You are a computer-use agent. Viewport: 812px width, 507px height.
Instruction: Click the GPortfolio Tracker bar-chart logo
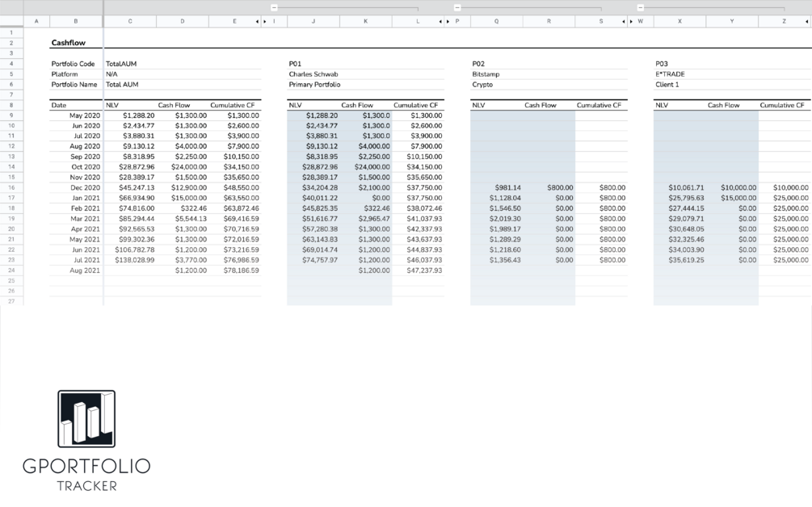coord(86,418)
